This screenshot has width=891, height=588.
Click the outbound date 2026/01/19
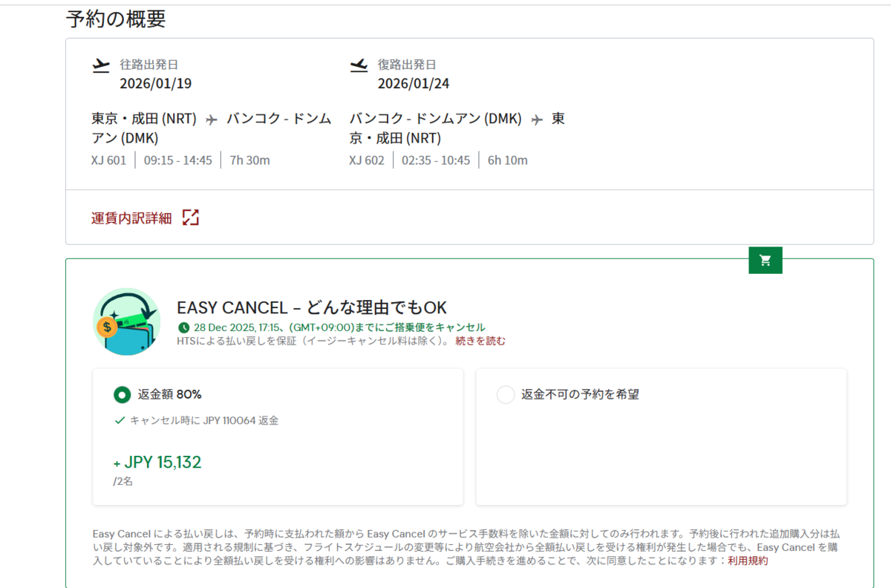[x=155, y=83]
